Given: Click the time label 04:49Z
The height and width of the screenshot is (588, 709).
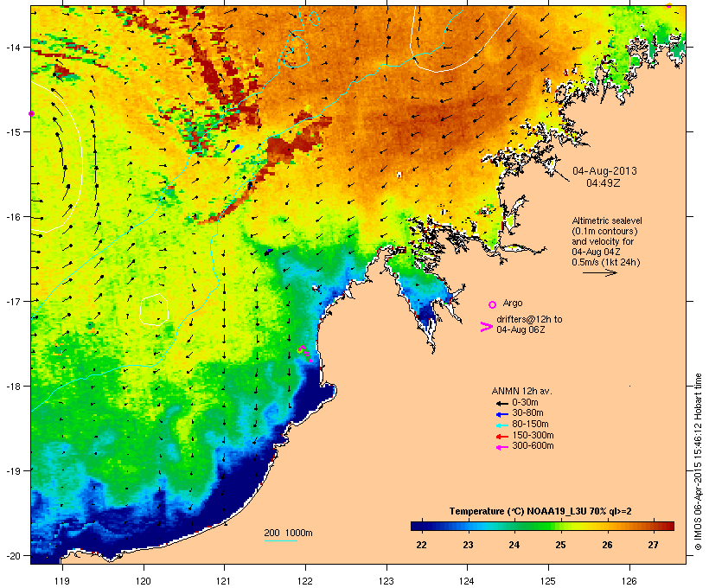Looking at the screenshot, I should [x=604, y=183].
